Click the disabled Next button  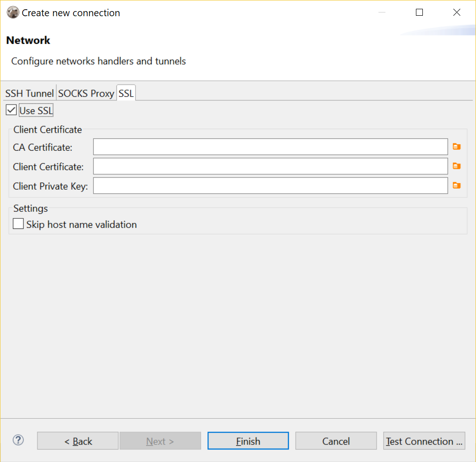coord(160,440)
